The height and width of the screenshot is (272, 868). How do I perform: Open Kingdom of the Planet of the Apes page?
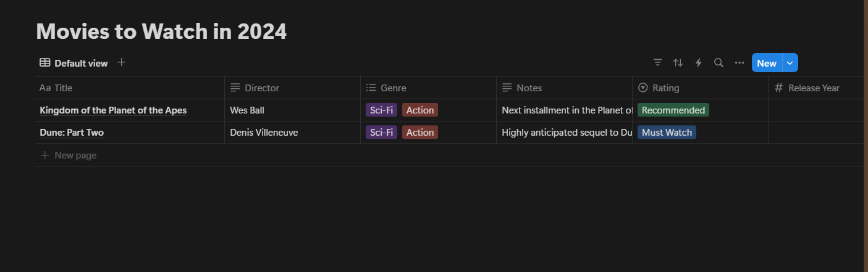tap(113, 110)
